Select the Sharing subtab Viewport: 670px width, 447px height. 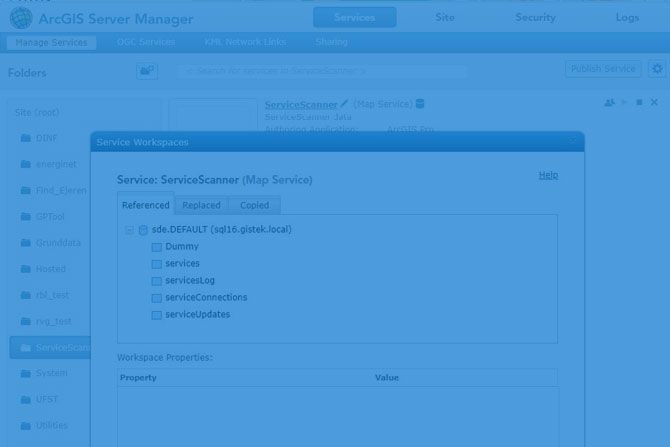tap(332, 42)
